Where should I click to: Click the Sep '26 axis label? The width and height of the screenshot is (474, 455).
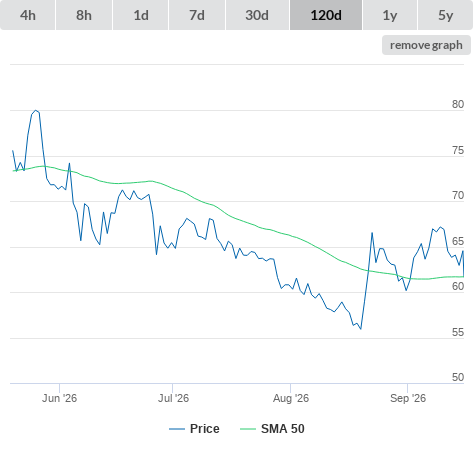tap(408, 398)
